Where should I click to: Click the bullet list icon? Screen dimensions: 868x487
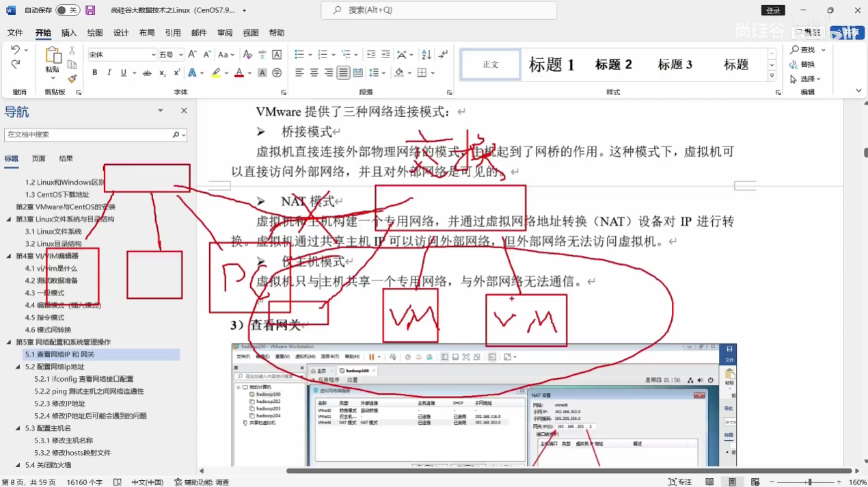point(299,55)
